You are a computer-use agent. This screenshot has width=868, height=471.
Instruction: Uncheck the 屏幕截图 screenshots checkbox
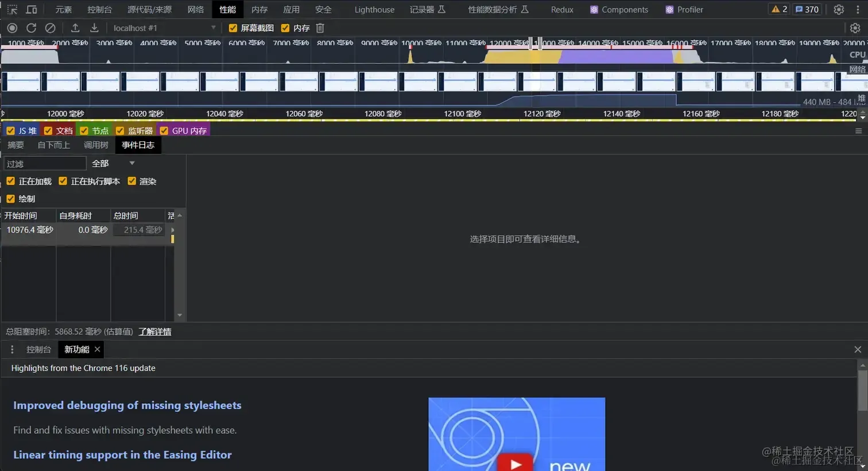232,28
